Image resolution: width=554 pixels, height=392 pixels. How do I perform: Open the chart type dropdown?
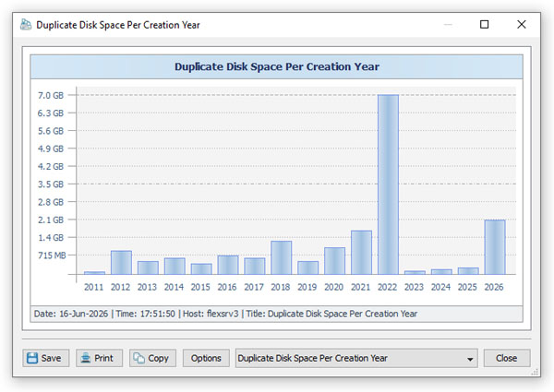pos(356,358)
